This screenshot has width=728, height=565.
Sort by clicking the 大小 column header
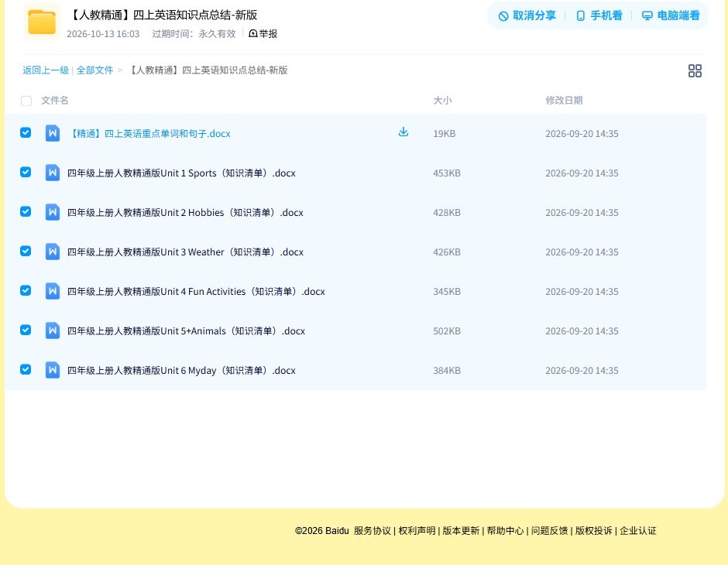pyautogui.click(x=442, y=100)
